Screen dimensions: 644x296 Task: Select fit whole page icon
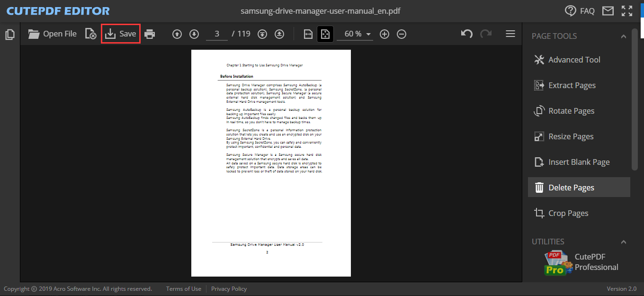(325, 34)
